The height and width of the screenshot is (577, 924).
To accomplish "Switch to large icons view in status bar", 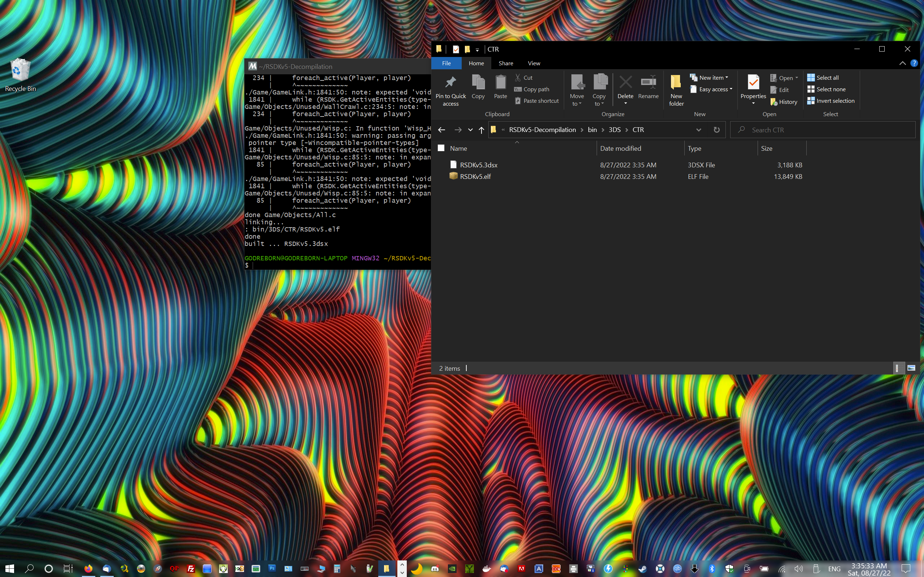I will tap(911, 368).
